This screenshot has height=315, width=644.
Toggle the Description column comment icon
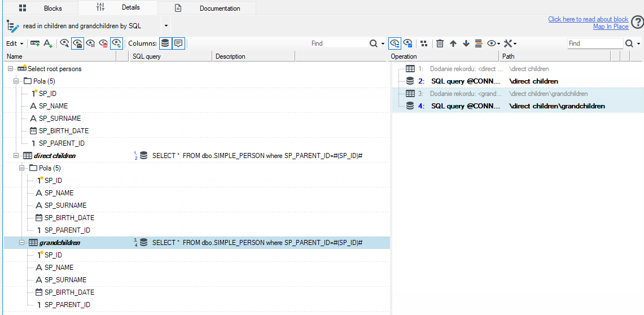178,43
